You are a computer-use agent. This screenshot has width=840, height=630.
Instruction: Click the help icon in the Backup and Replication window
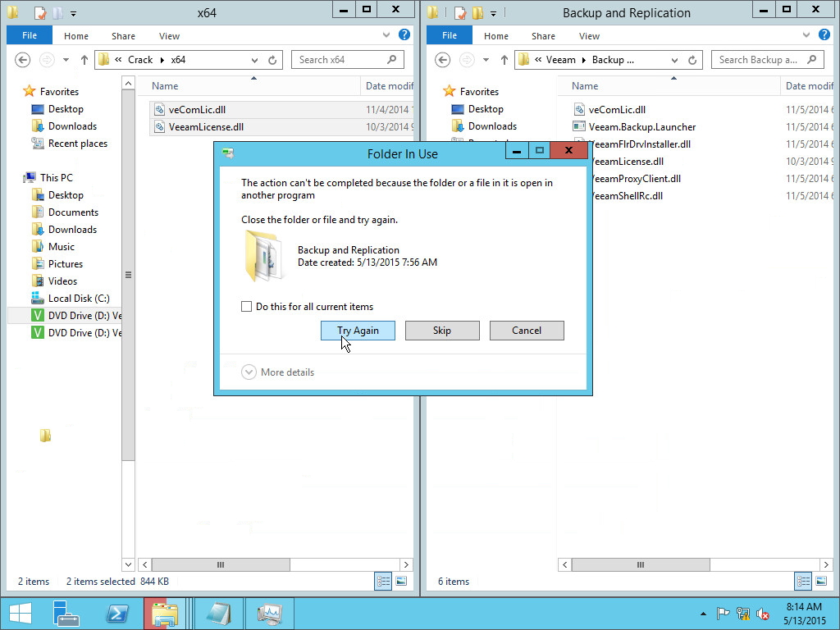point(824,34)
